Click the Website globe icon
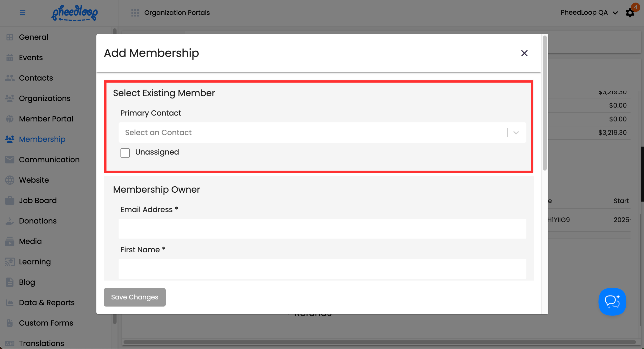644x349 pixels. click(x=10, y=180)
